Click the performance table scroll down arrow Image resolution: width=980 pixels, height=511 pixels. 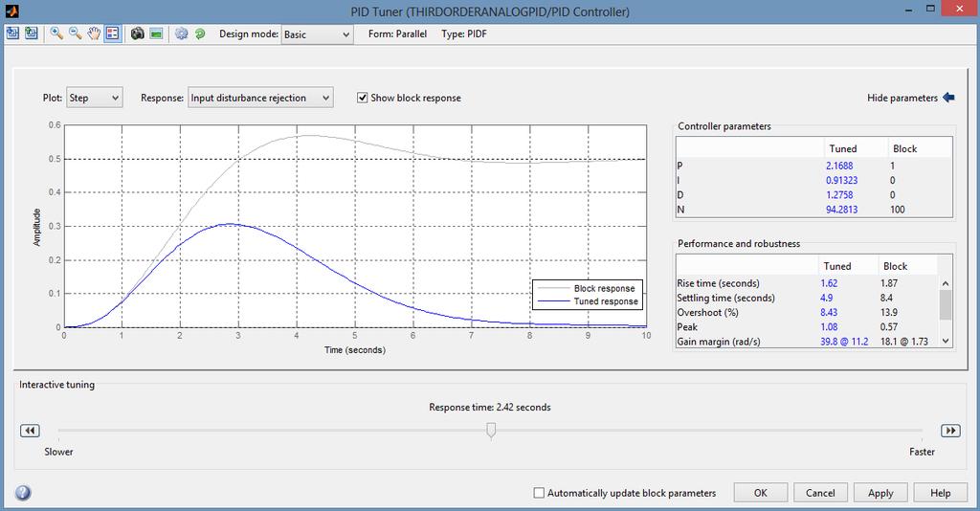coord(946,341)
